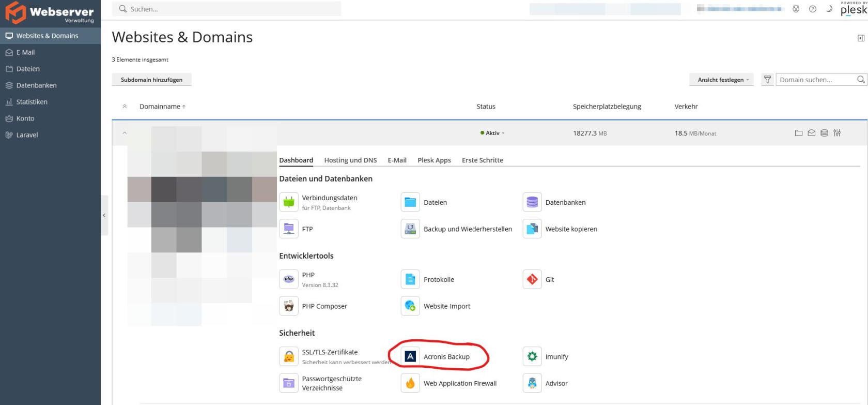
Task: Click the domain filter funnel icon
Action: pos(767,80)
